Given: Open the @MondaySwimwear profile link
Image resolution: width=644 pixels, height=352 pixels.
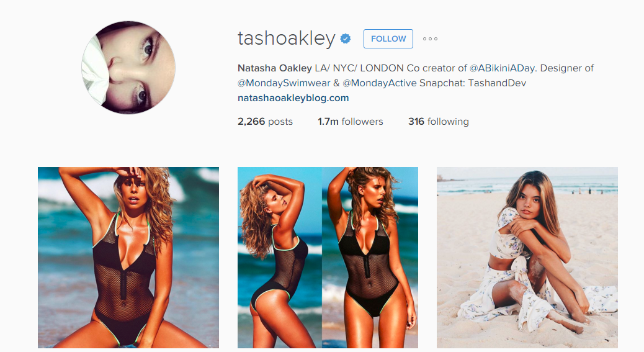Looking at the screenshot, I should pos(284,83).
